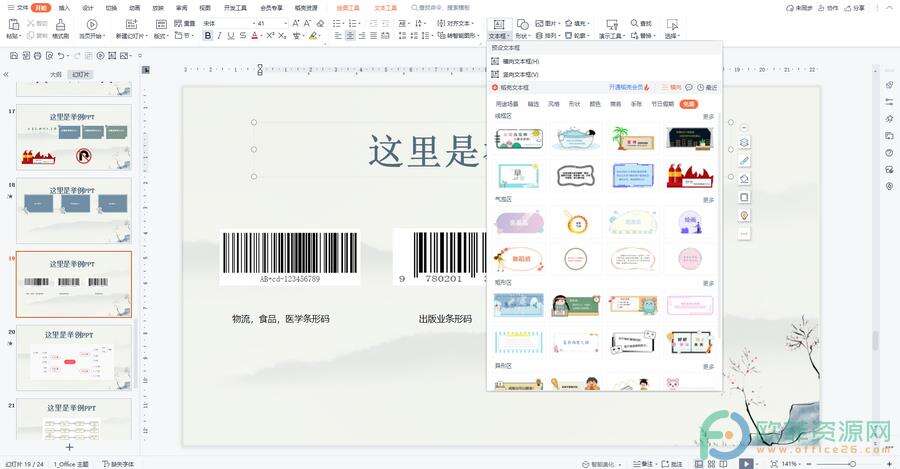This screenshot has width=900, height=469.
Task: Clear formatting with eraser icon
Action: (320, 23)
